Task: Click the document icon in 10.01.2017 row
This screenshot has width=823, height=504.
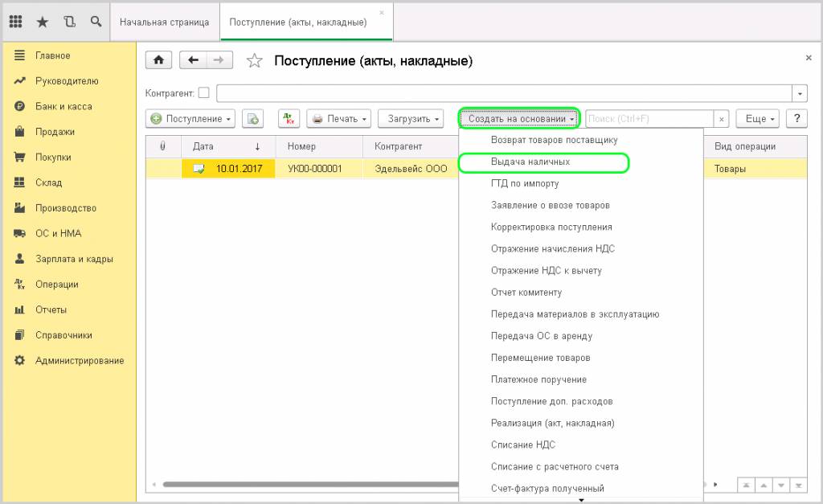Action: click(x=199, y=169)
